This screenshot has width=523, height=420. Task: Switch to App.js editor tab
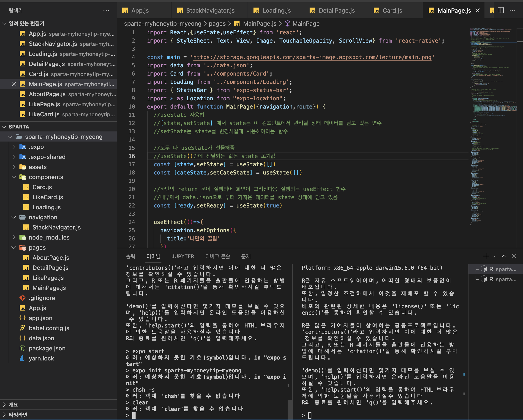pos(144,11)
